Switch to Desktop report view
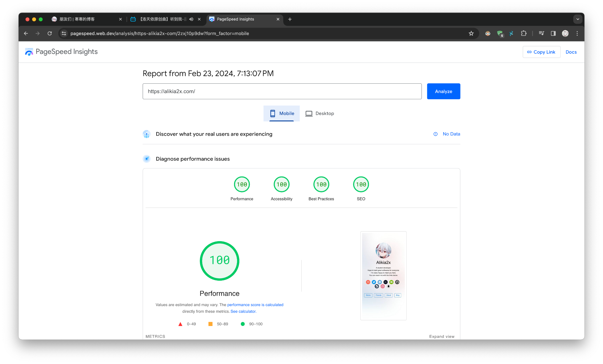603x364 pixels. pos(320,113)
